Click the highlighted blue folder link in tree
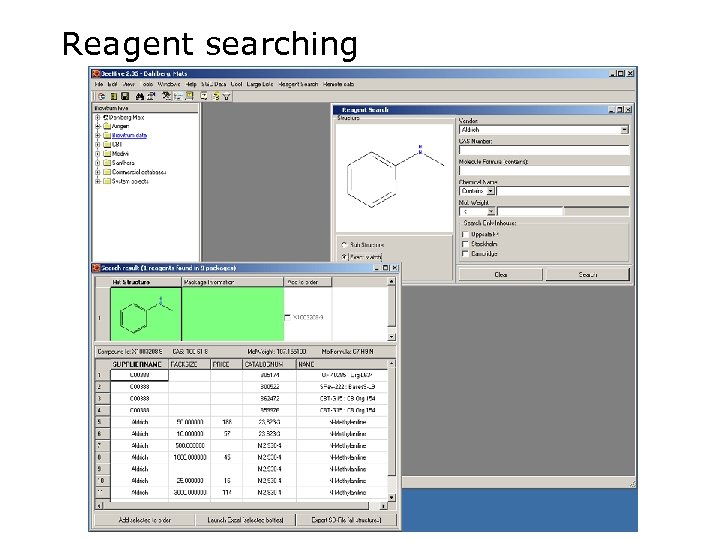720x540 pixels. (129, 135)
